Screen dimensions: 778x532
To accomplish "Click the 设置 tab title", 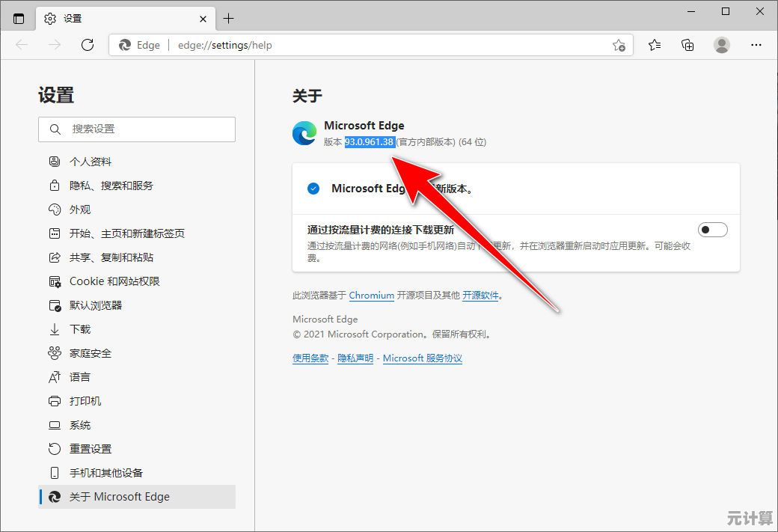I will [73, 19].
